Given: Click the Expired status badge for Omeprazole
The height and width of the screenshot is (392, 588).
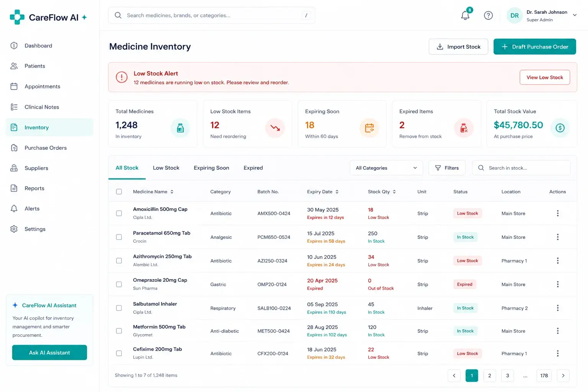Looking at the screenshot, I should pyautogui.click(x=465, y=284).
